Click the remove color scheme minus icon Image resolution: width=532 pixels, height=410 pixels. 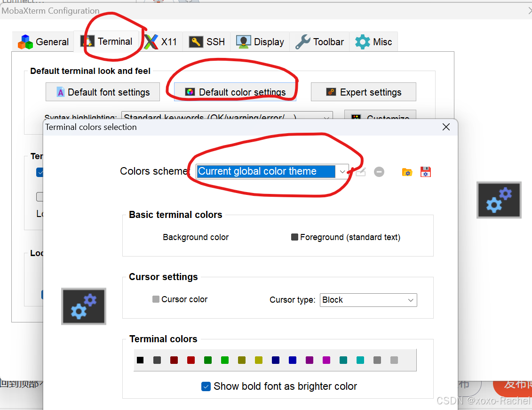tap(379, 172)
